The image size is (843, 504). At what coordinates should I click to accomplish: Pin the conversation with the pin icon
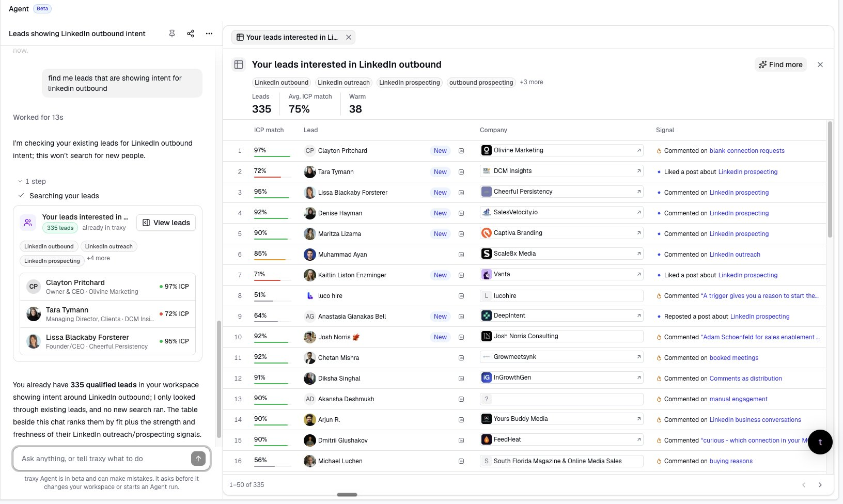[x=172, y=34]
